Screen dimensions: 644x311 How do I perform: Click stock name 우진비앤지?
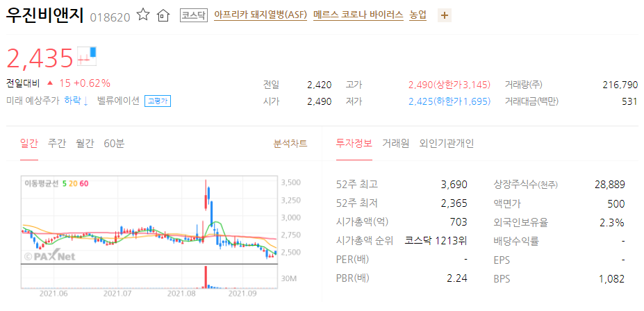click(44, 15)
